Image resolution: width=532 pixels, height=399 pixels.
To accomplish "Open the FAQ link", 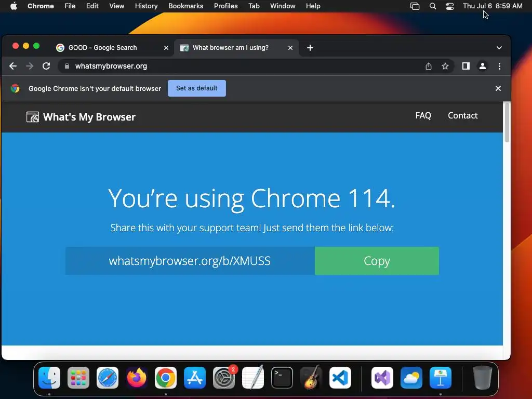I will point(423,116).
